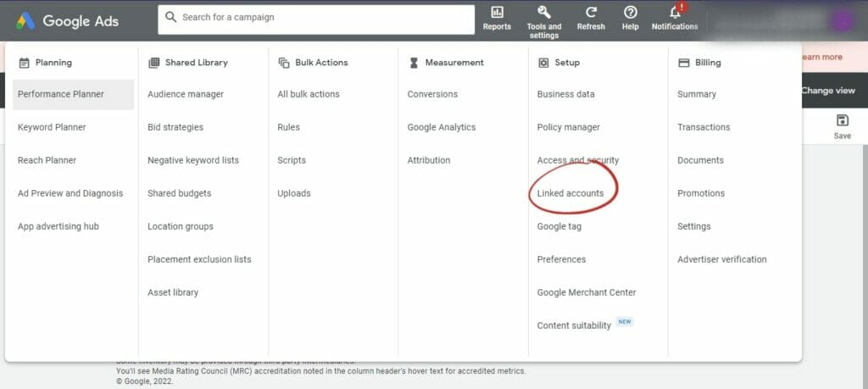View All bulk actions
868x389 pixels.
coord(309,94)
